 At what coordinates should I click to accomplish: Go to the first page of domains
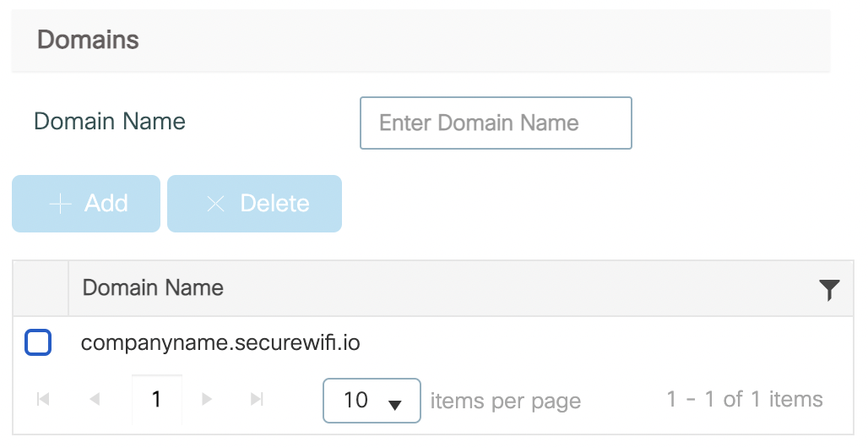pyautogui.click(x=43, y=399)
